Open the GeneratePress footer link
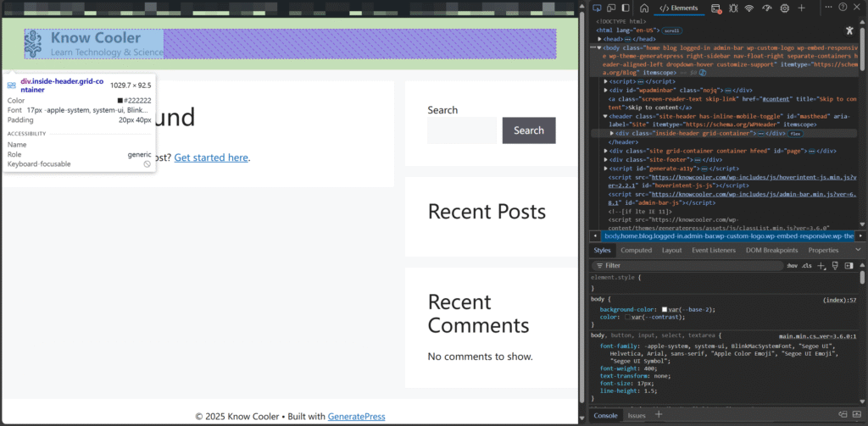The width and height of the screenshot is (868, 426). point(357,417)
